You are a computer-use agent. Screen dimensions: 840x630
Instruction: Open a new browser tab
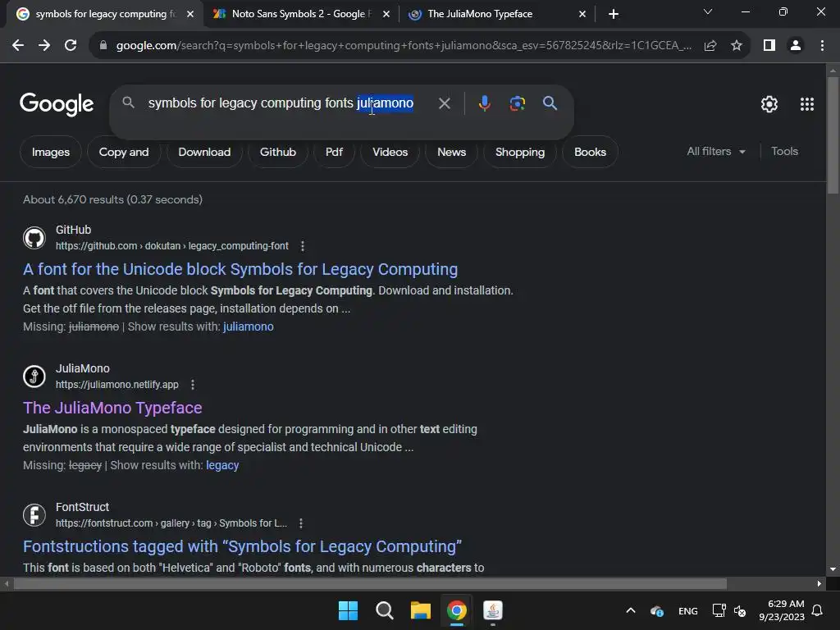(x=614, y=14)
